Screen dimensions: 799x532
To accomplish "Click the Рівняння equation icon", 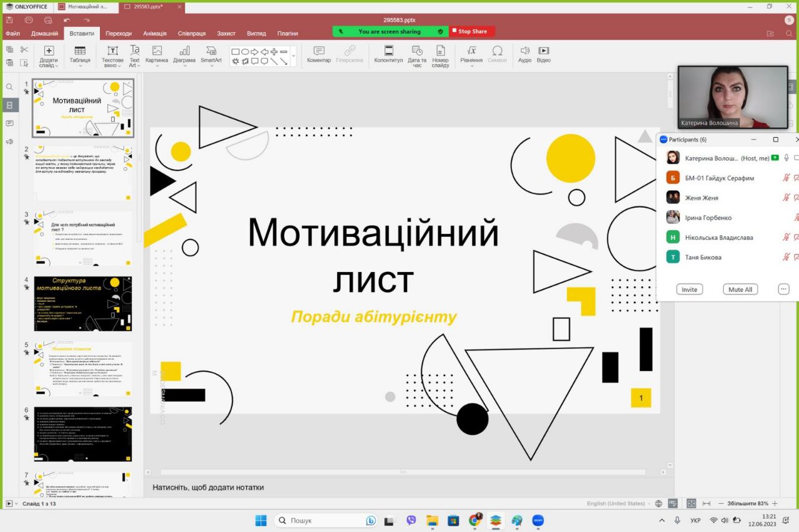I will click(x=471, y=56).
